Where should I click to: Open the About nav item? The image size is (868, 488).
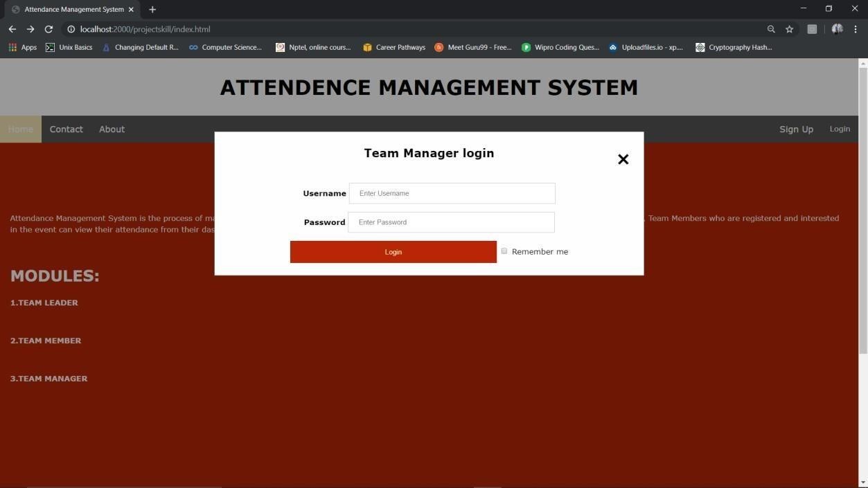(112, 129)
